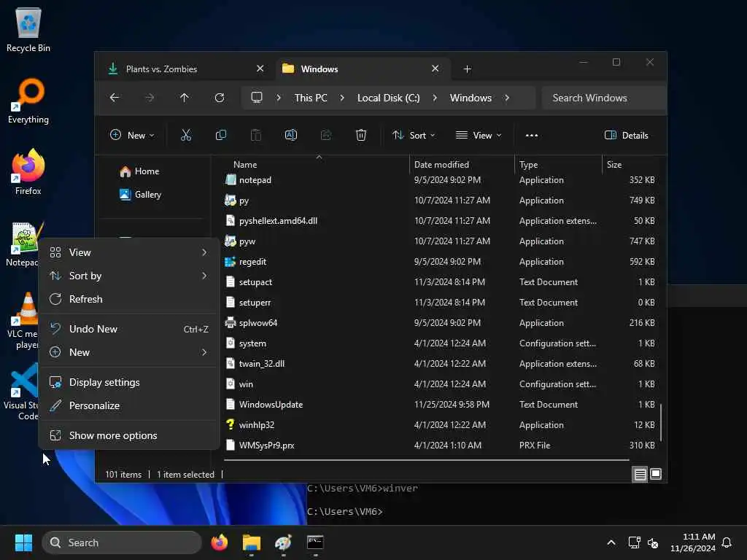
Task: Open the Recycle Bin desktop icon
Action: 28,29
